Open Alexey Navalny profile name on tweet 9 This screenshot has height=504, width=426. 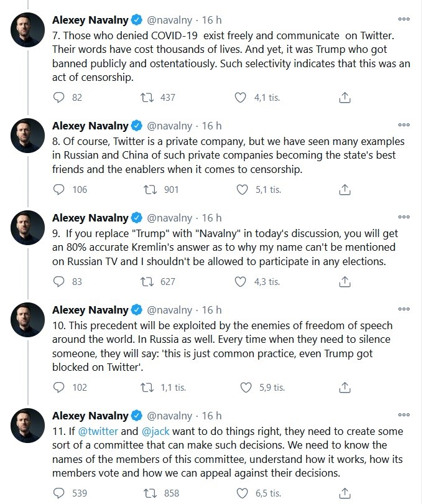(x=90, y=218)
